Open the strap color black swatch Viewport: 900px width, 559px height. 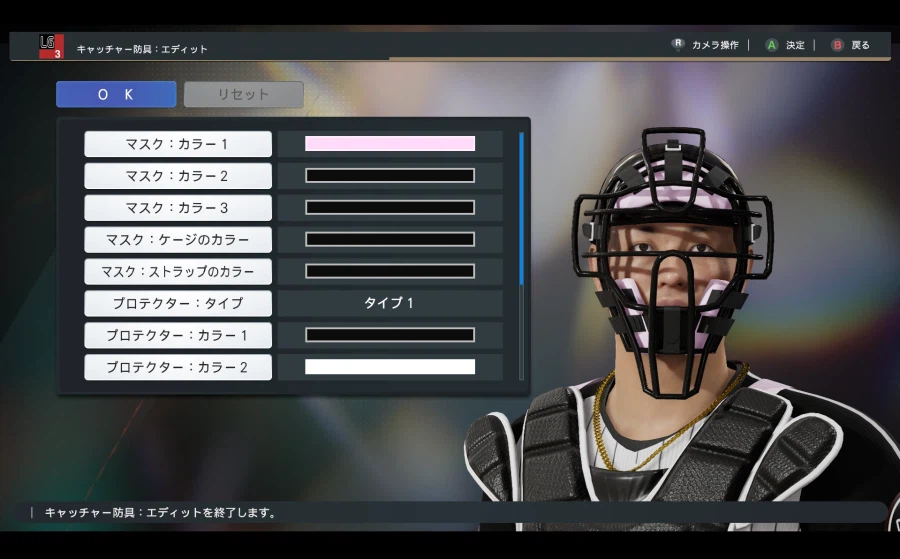tap(390, 271)
